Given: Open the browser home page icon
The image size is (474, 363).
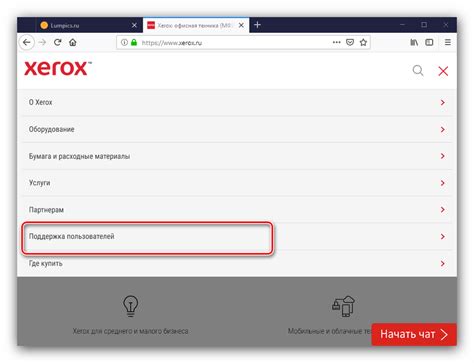Looking at the screenshot, I should 73,42.
